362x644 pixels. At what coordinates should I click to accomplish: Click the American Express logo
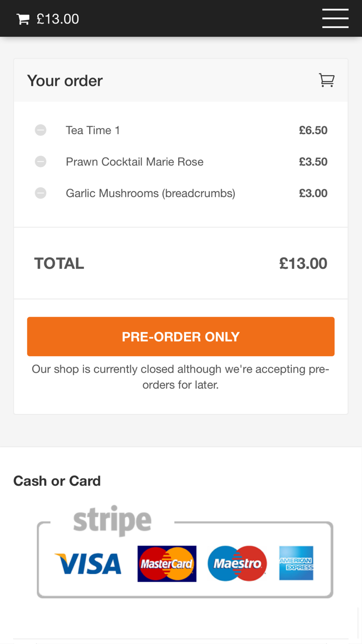click(x=296, y=563)
